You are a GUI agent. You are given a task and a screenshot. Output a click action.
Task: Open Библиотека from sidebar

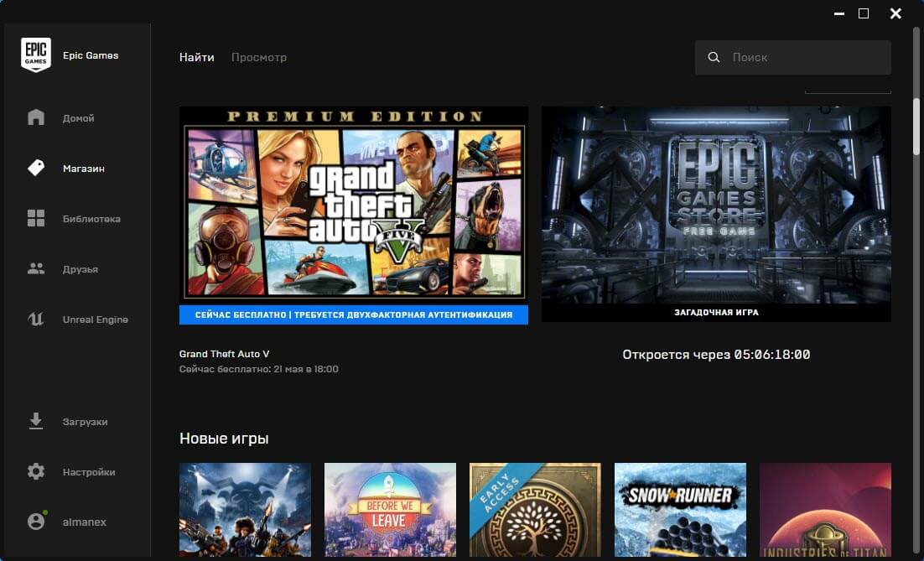(91, 219)
